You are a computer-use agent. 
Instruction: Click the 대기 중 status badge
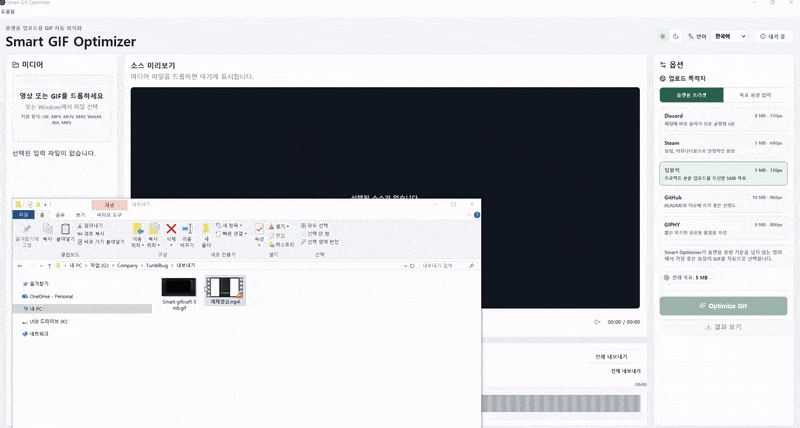point(773,36)
